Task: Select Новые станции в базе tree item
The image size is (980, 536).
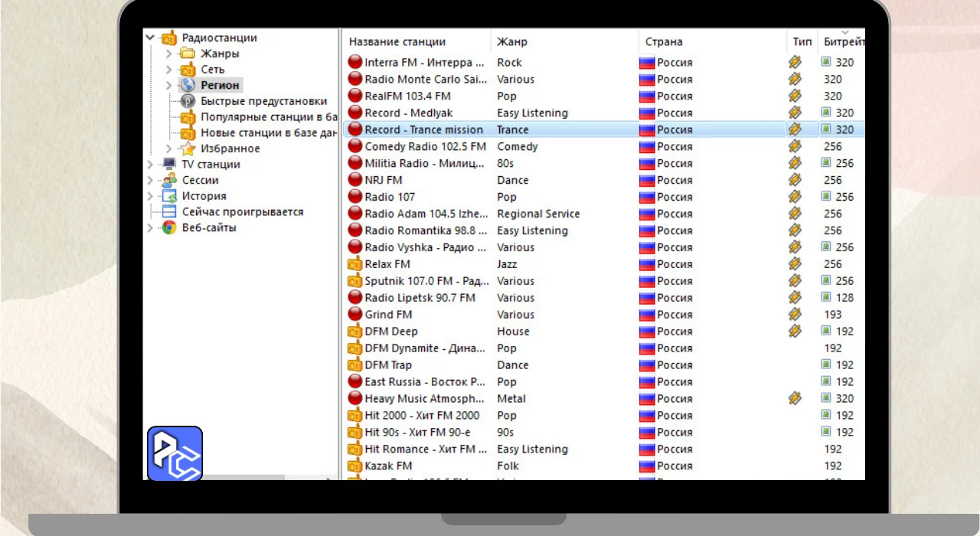Action: click(x=269, y=132)
